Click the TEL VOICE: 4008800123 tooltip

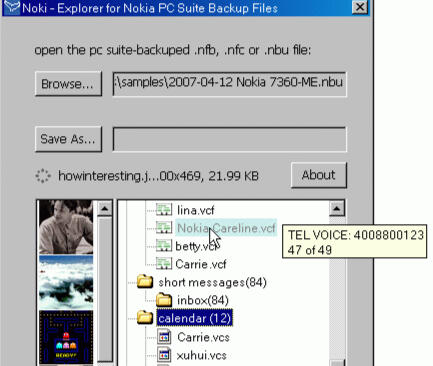355,242
